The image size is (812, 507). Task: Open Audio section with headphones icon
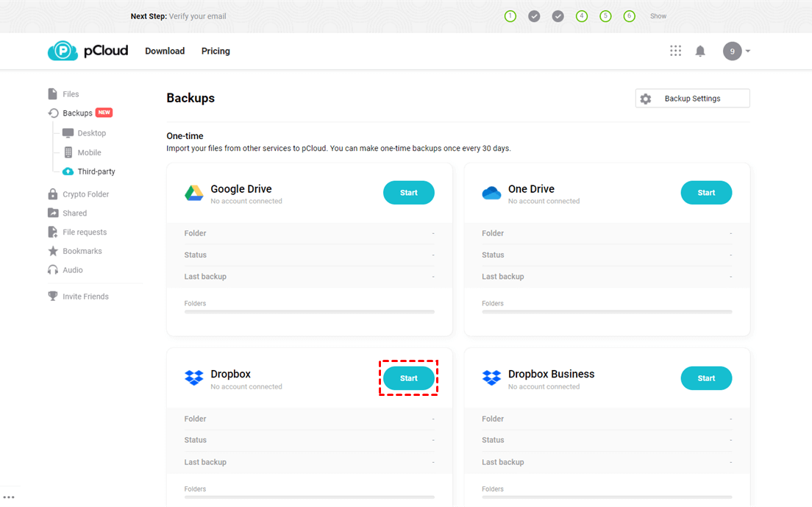72,270
